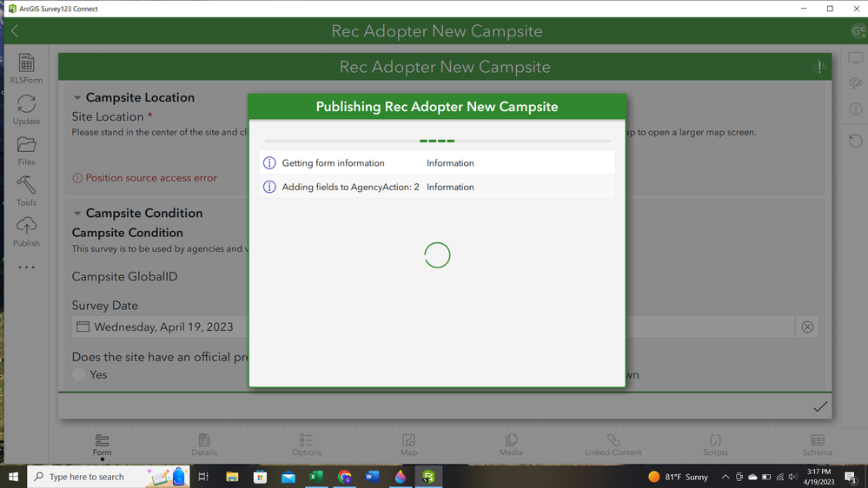The width and height of the screenshot is (868, 488).
Task: Open the Windows Start menu
Action: 13,477
